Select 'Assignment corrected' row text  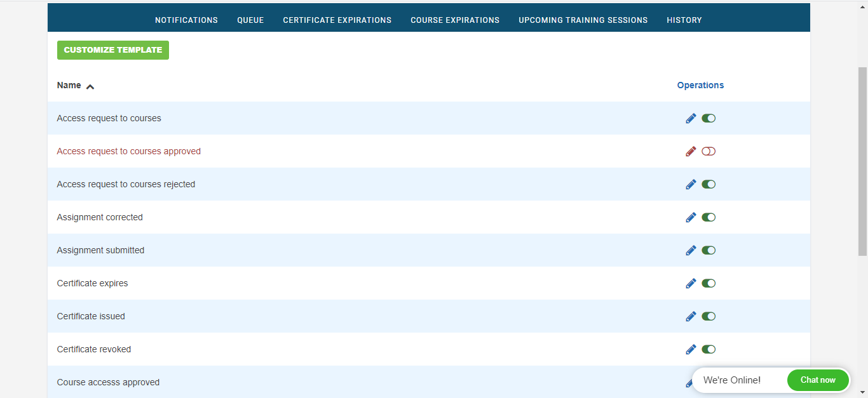(x=100, y=217)
